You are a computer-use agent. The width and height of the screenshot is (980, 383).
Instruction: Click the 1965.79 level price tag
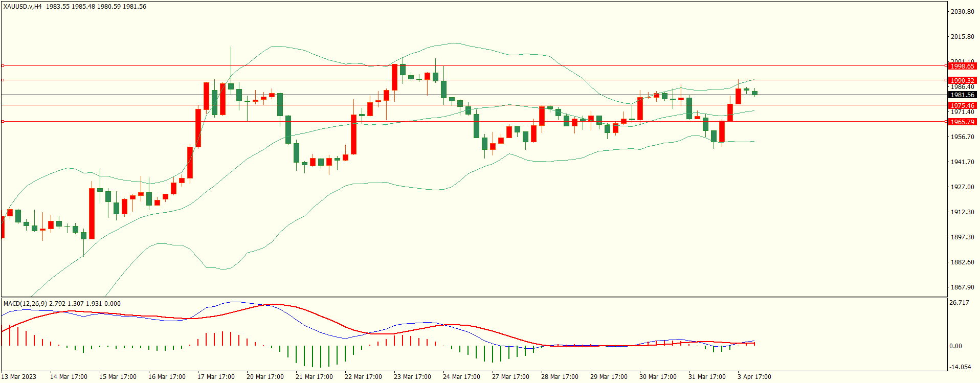tap(962, 122)
